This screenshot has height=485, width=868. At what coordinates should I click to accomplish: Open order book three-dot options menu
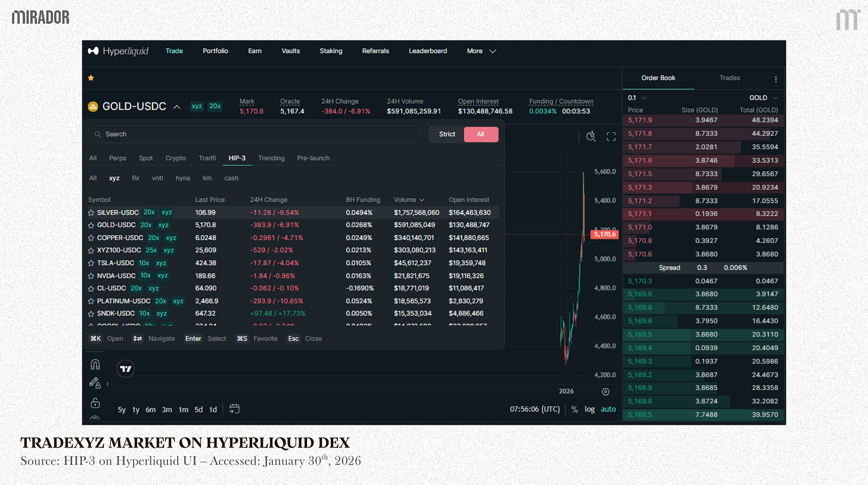pos(776,79)
